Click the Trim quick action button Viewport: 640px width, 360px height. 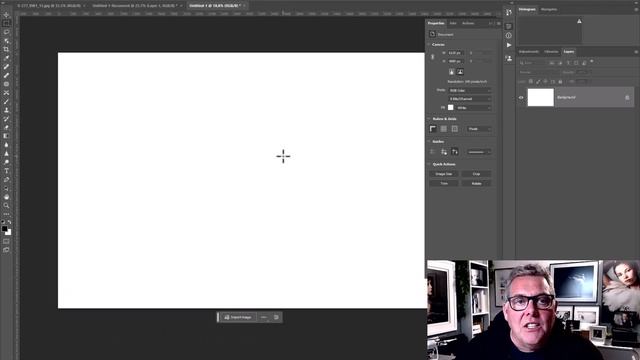coord(444,184)
